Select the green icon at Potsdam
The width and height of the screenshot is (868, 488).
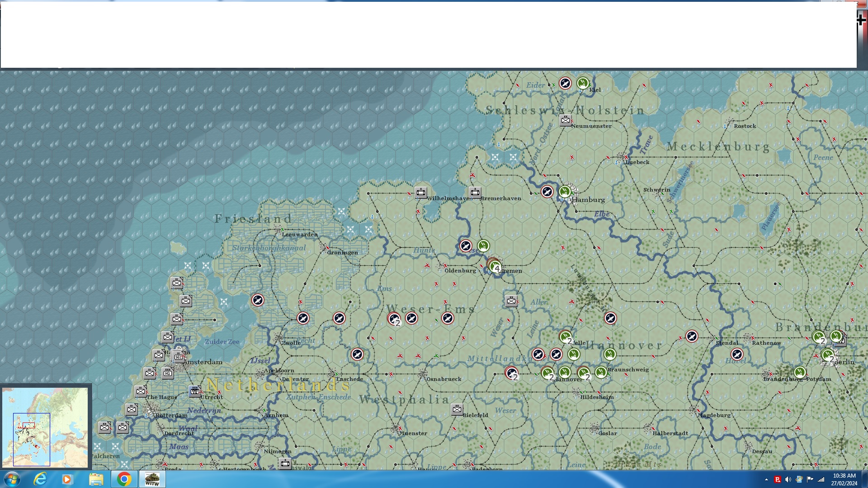click(x=800, y=372)
